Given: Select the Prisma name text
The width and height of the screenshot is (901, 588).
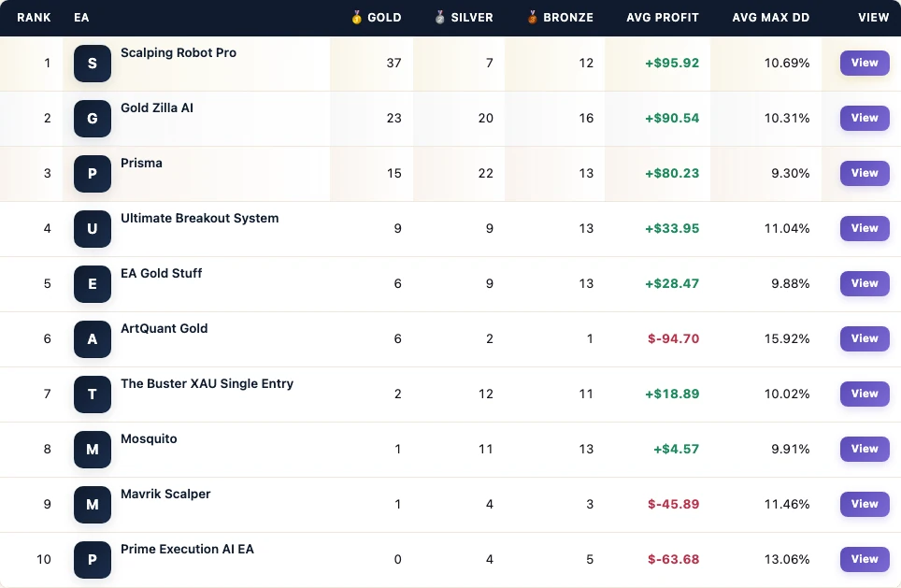Looking at the screenshot, I should 141,164.
